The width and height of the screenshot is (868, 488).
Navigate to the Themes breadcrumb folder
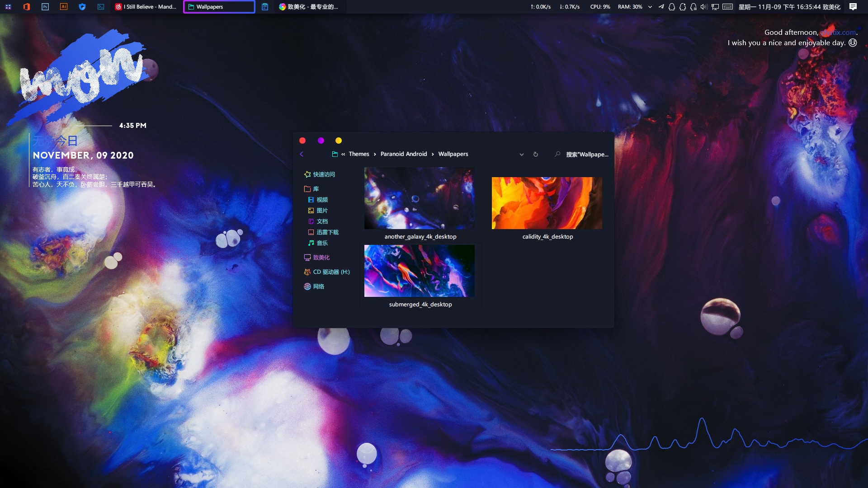[x=359, y=154]
